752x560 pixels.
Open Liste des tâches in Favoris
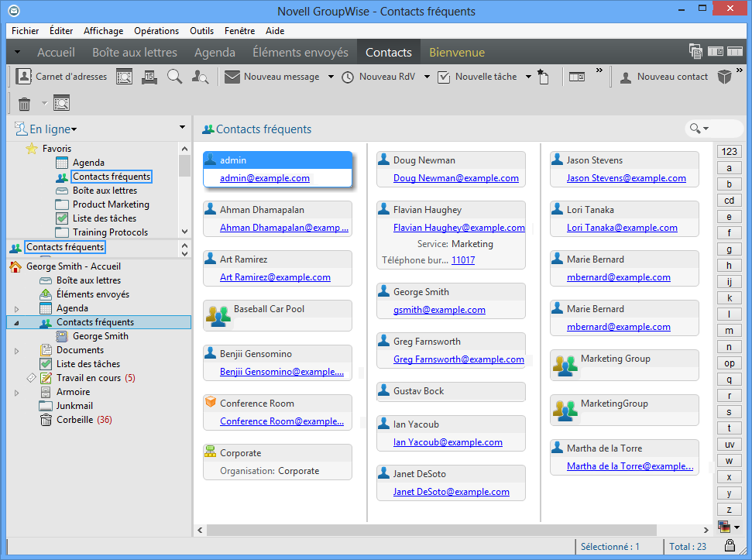pos(105,218)
